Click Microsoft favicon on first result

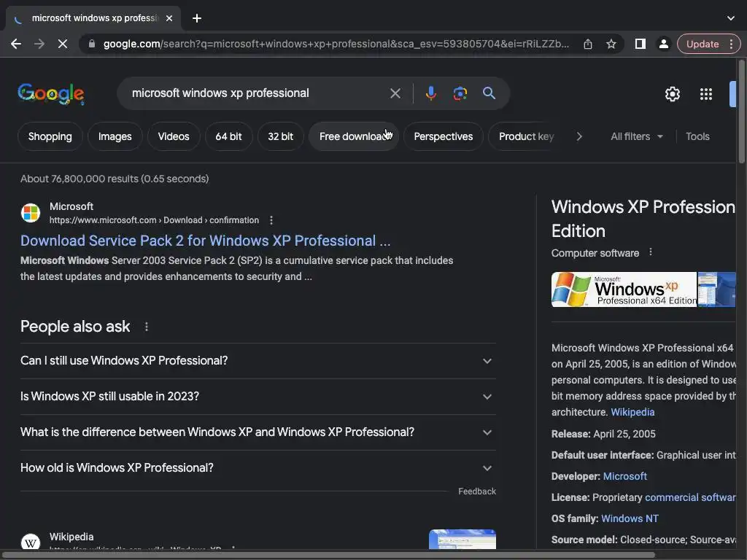click(x=31, y=213)
